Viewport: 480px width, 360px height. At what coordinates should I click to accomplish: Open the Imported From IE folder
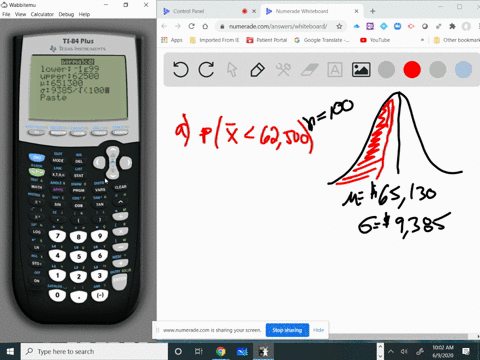click(x=215, y=40)
